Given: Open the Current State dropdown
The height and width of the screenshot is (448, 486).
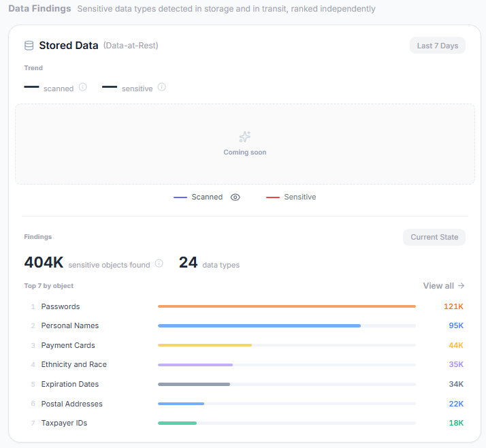Looking at the screenshot, I should tap(434, 237).
